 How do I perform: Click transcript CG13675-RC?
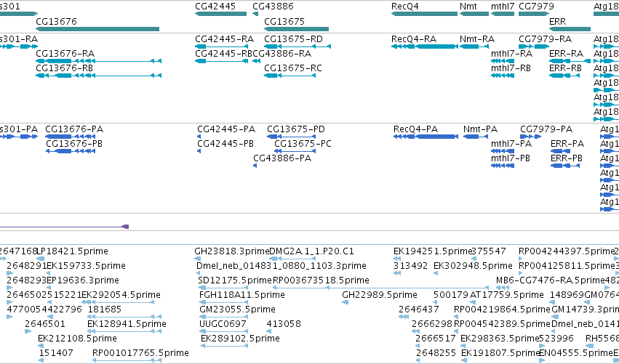coord(293,68)
